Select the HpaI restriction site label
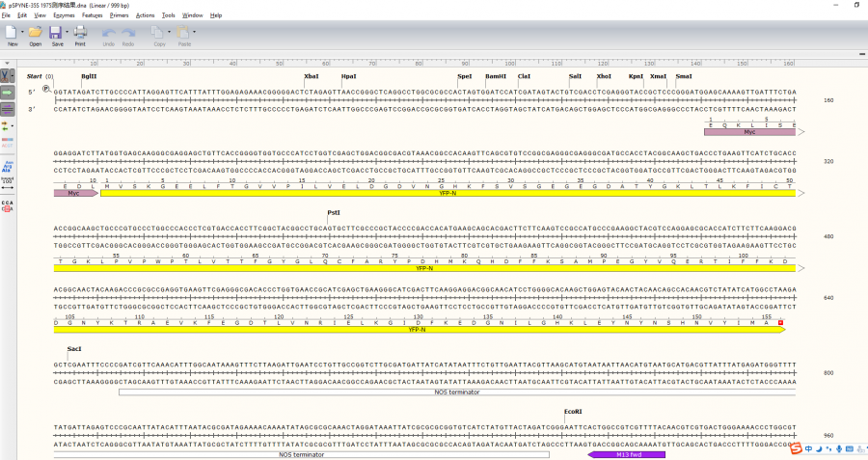Image resolution: width=868 pixels, height=460 pixels. tap(349, 76)
